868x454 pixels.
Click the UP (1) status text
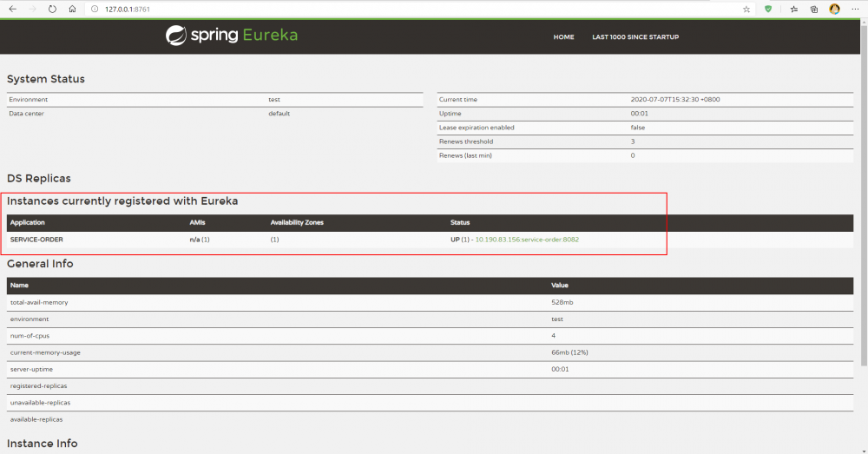(x=459, y=240)
